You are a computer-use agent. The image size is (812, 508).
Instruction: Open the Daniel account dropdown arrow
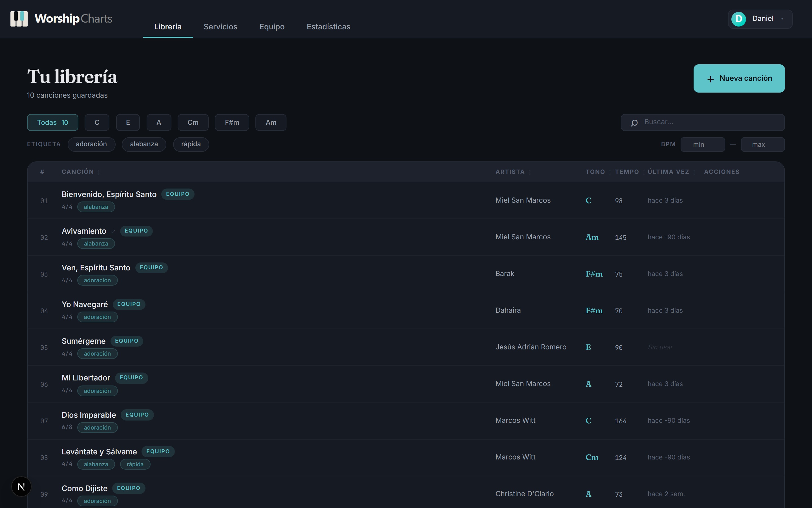pos(782,19)
